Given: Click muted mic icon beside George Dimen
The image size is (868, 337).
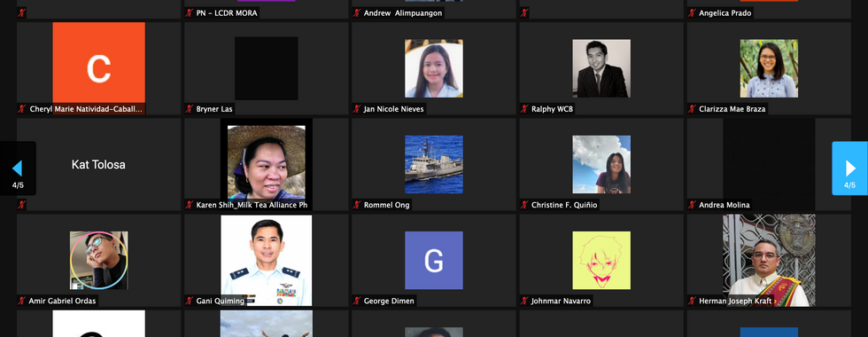Looking at the screenshot, I should tap(357, 301).
